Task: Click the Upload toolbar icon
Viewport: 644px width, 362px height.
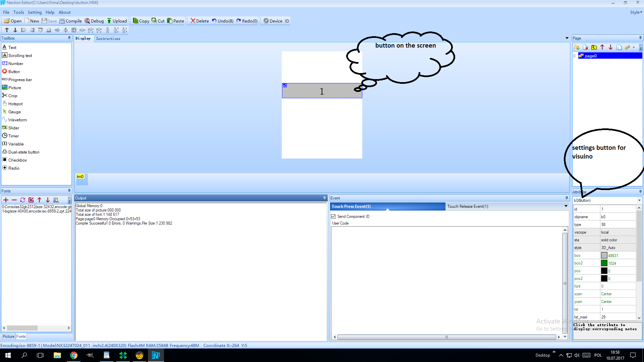Action: pos(116,21)
